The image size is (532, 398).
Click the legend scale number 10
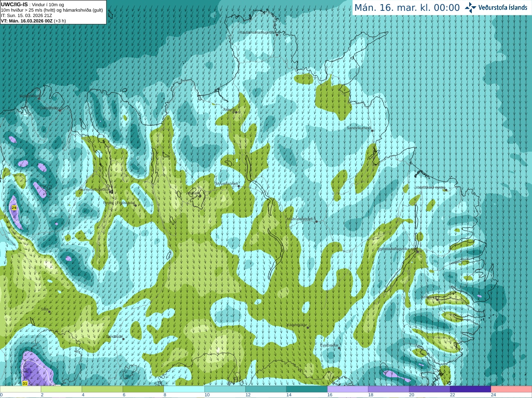[x=207, y=395]
